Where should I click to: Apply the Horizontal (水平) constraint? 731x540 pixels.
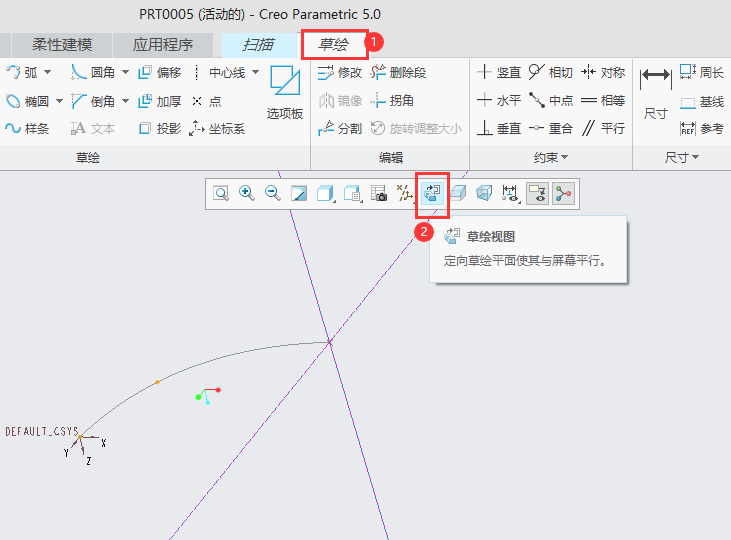pos(499,100)
